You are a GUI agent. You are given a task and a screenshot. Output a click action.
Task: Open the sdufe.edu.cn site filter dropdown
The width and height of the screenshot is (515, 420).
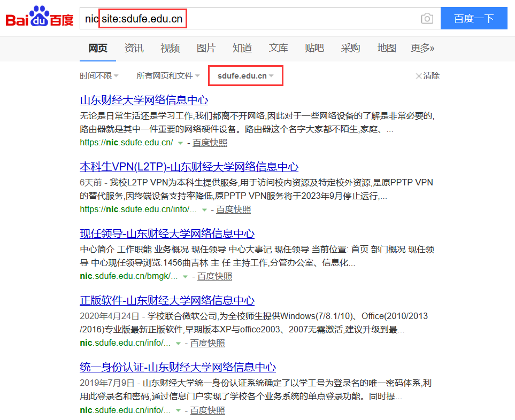(245, 76)
